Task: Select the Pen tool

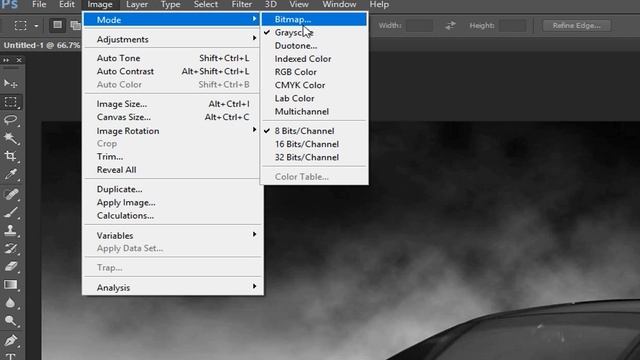Action: (11, 340)
